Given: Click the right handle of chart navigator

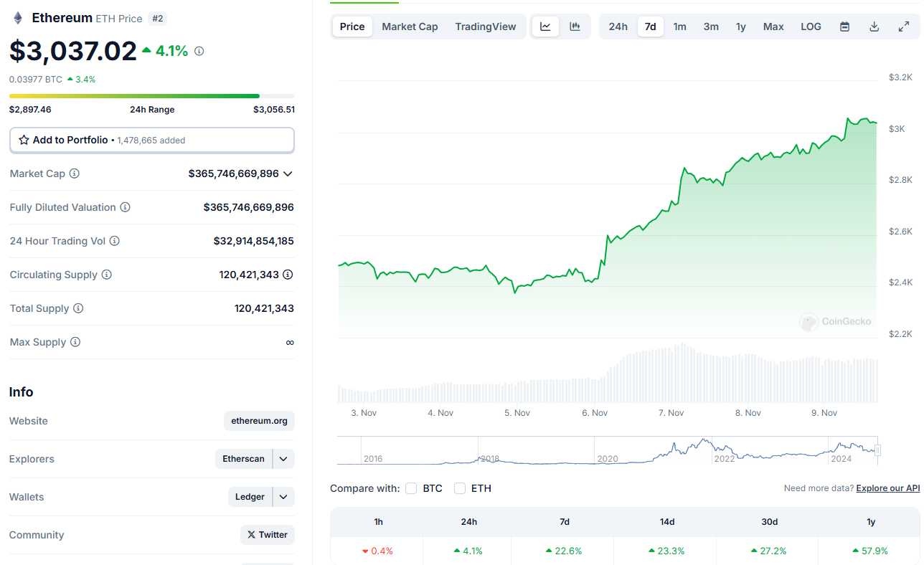Looking at the screenshot, I should [877, 450].
